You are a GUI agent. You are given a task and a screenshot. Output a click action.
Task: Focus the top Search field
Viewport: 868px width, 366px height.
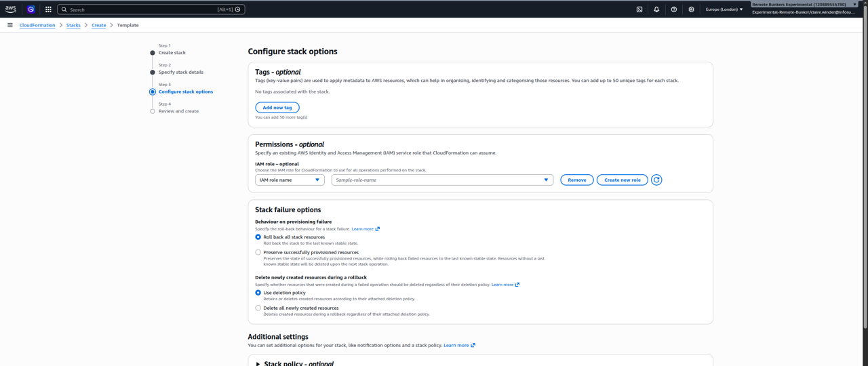pos(151,9)
